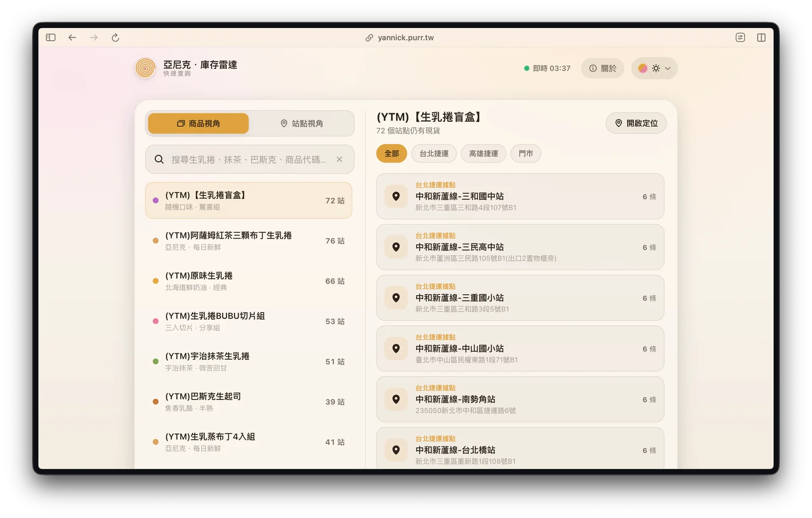Switch to 商品視角 view
This screenshot has height=518, width=812.
(x=198, y=123)
